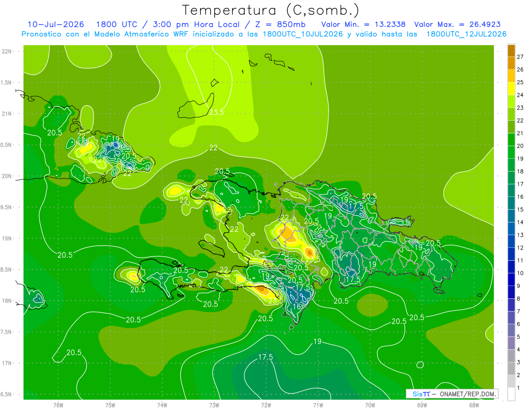The width and height of the screenshot is (532, 411).
Task: Click the legend swatch between 22 and 23
Action: click(x=511, y=114)
